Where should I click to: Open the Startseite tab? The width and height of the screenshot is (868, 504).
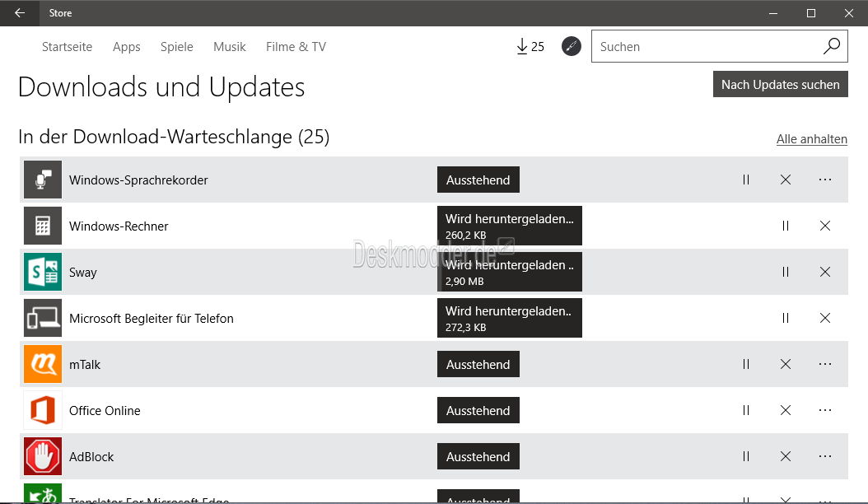pyautogui.click(x=67, y=46)
